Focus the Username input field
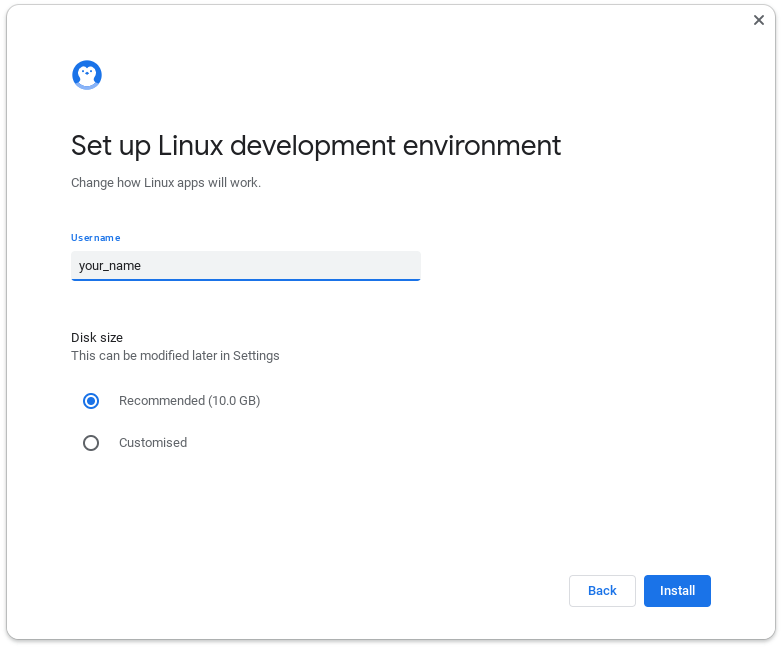 point(245,266)
